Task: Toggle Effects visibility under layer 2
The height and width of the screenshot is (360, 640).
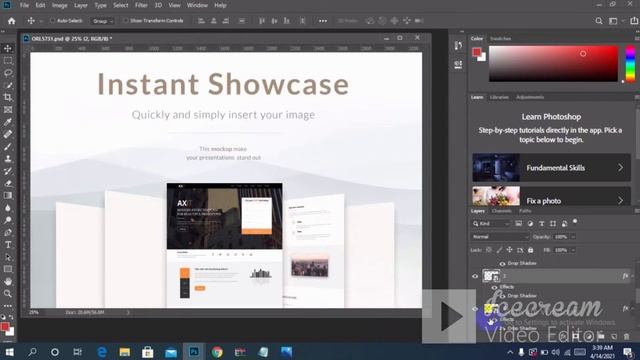Action: (494, 287)
